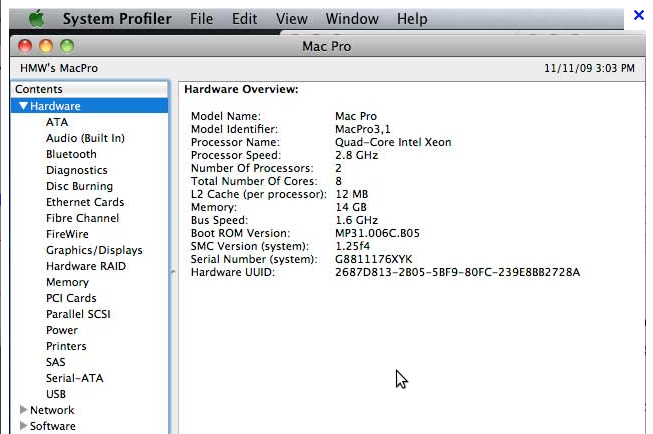Click the HMW's MacPro computer name
This screenshot has width=653, height=434.
59,68
